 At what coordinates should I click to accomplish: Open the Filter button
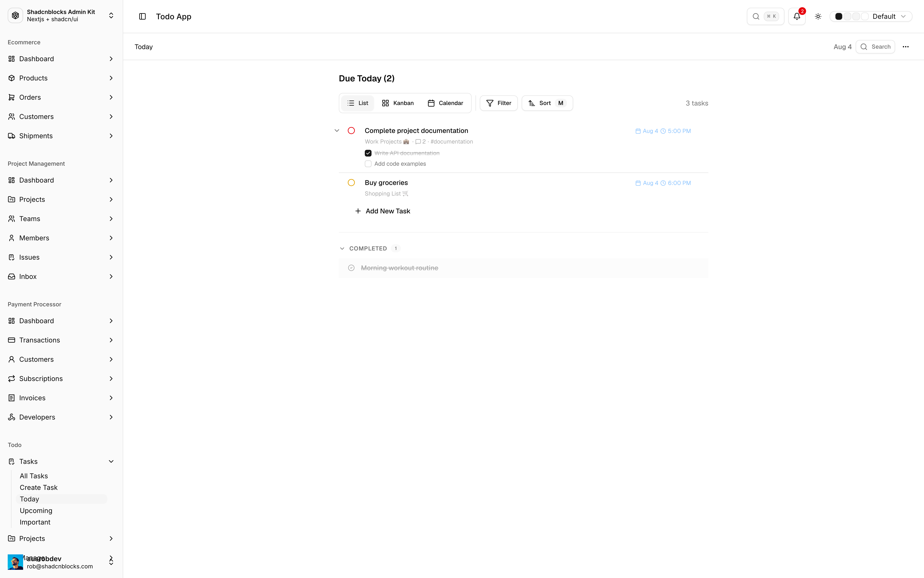pos(499,103)
